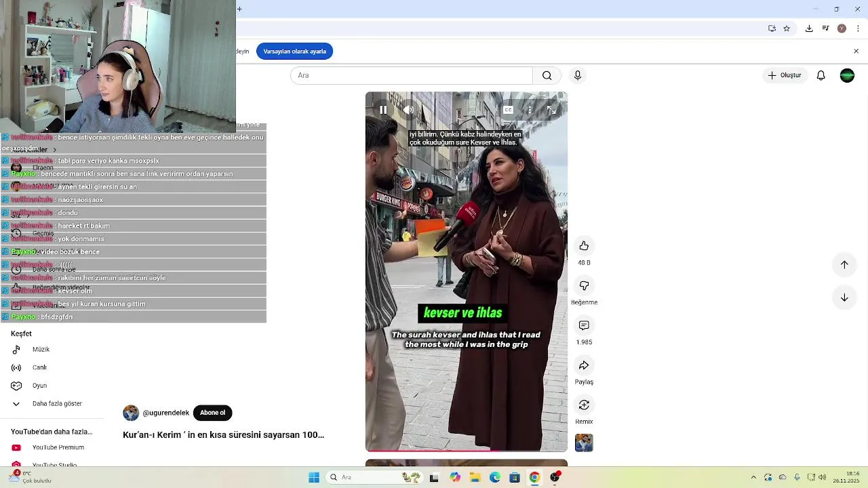868x488 pixels.
Task: Click the ugurendelek channel avatar
Action: point(131,413)
